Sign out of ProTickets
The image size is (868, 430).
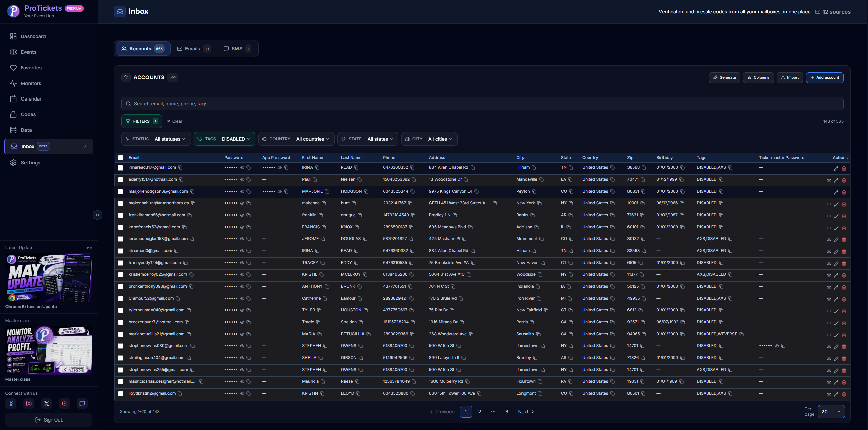[49, 420]
